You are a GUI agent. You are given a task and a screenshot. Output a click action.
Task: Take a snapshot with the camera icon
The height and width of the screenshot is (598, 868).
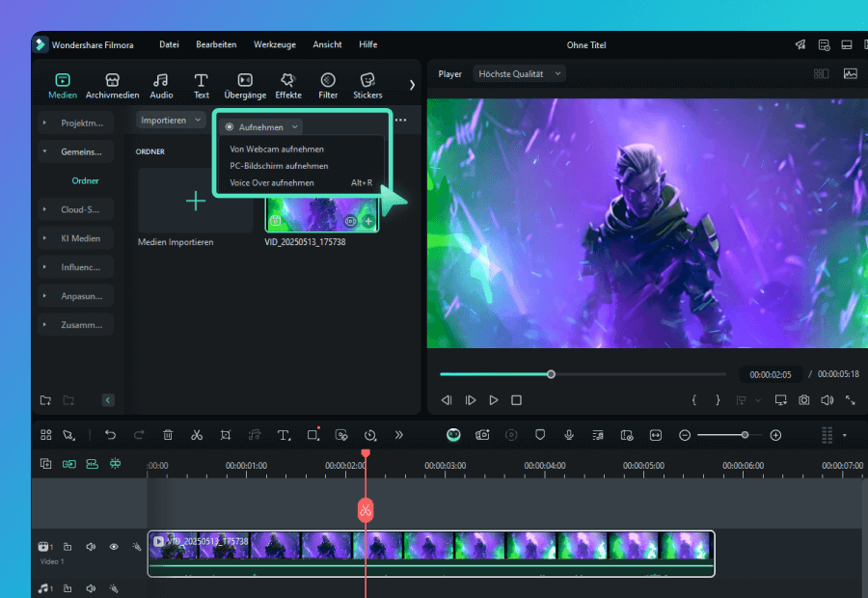(803, 399)
